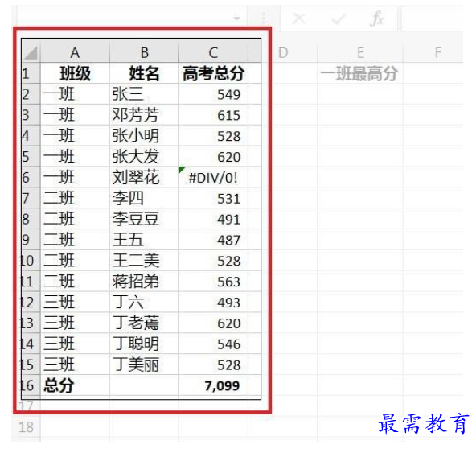The image size is (476, 449).
Task: Select the name cell 刘翠花
Action: coord(144,177)
